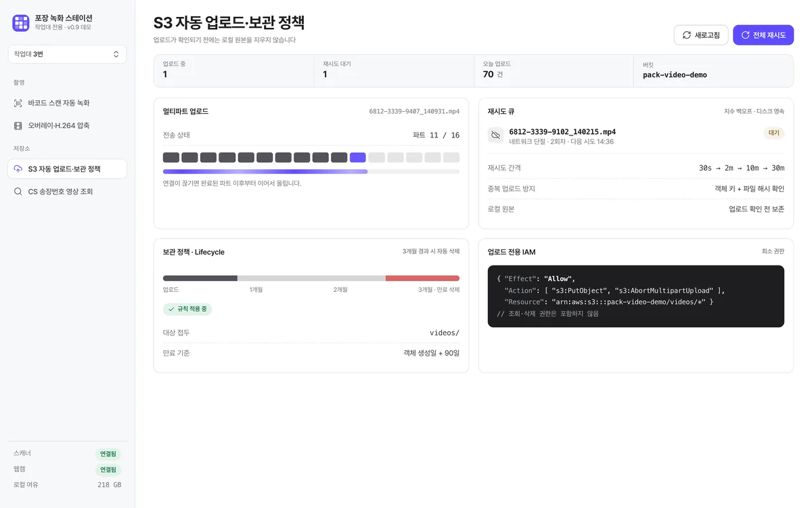Click the 재시도 대기 stat card
This screenshot has width=812, height=508.
394,70
